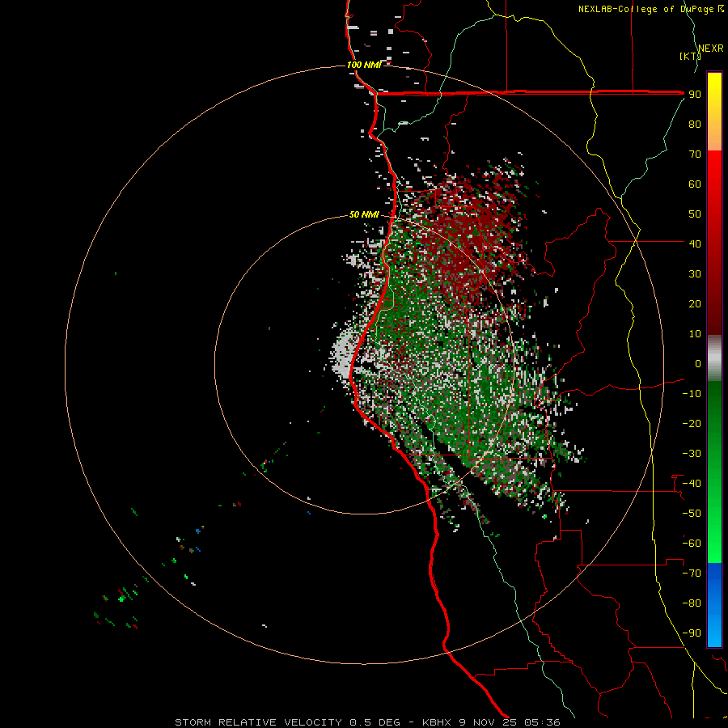Pick the blue segment at the color bar bottom

pos(714,605)
